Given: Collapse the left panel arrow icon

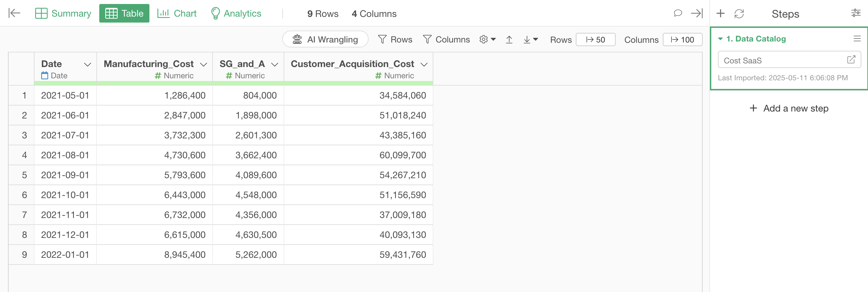Looking at the screenshot, I should point(14,13).
